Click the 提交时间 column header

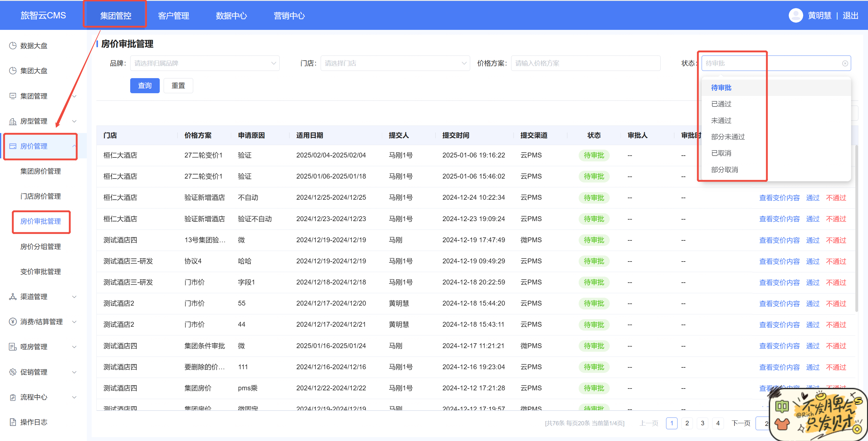[456, 135]
